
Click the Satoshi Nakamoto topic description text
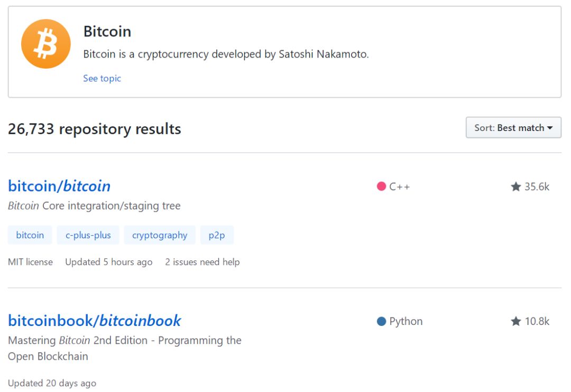[226, 54]
